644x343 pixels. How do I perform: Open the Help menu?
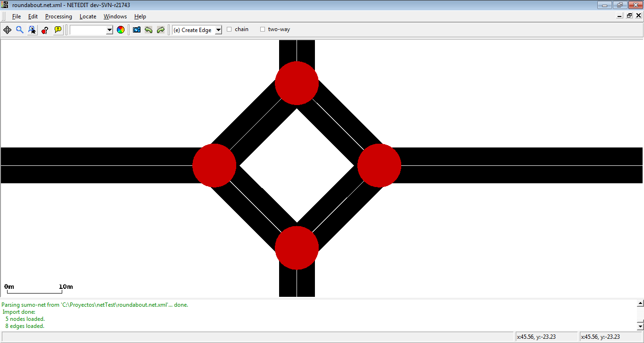pyautogui.click(x=140, y=16)
